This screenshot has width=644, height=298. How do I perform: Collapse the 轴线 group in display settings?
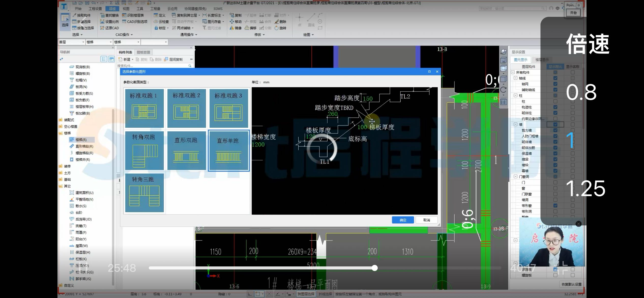(x=516, y=78)
